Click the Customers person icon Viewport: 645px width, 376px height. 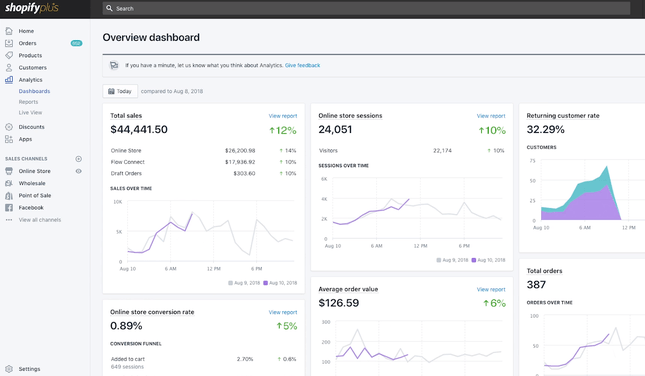point(9,67)
